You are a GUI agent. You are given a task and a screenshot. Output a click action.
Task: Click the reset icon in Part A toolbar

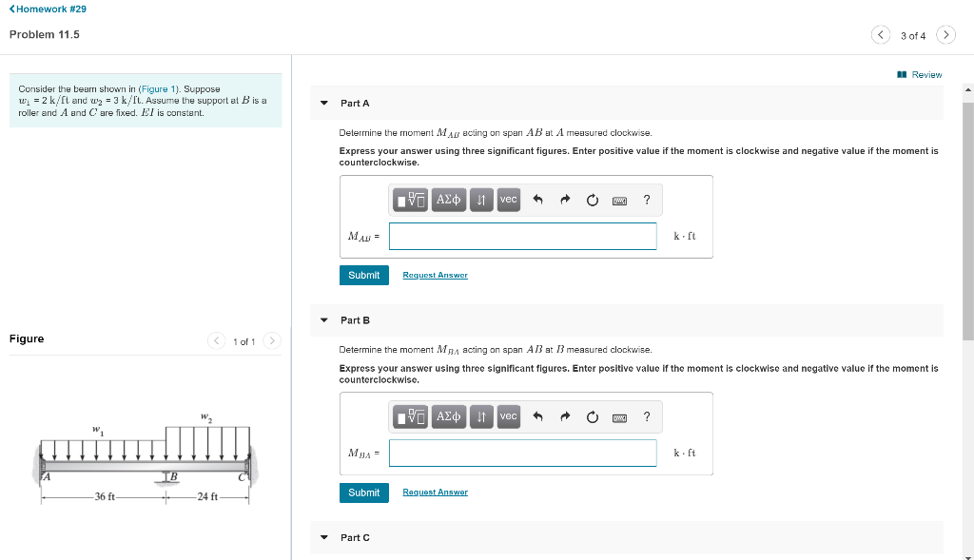(x=592, y=200)
